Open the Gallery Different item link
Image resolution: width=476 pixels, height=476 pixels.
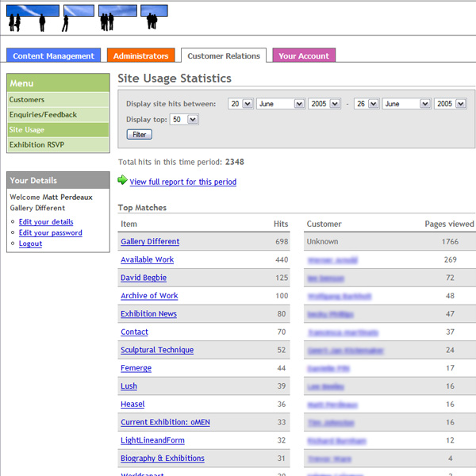[x=150, y=242]
